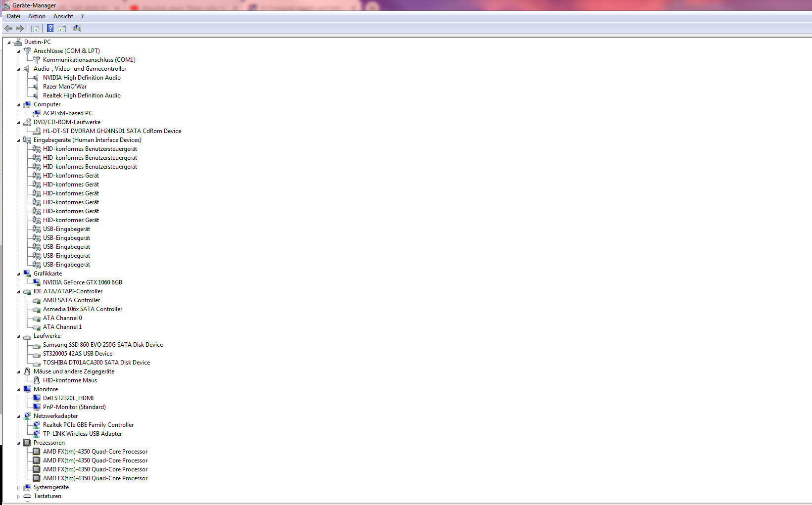The width and height of the screenshot is (812, 505).
Task: Select the DVD/CD-ROM-Laufwerke category label
Action: tap(67, 122)
